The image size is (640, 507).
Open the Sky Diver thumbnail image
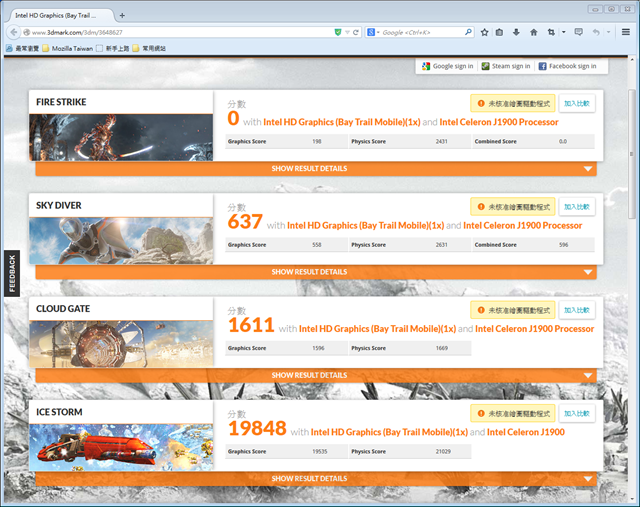tap(121, 241)
